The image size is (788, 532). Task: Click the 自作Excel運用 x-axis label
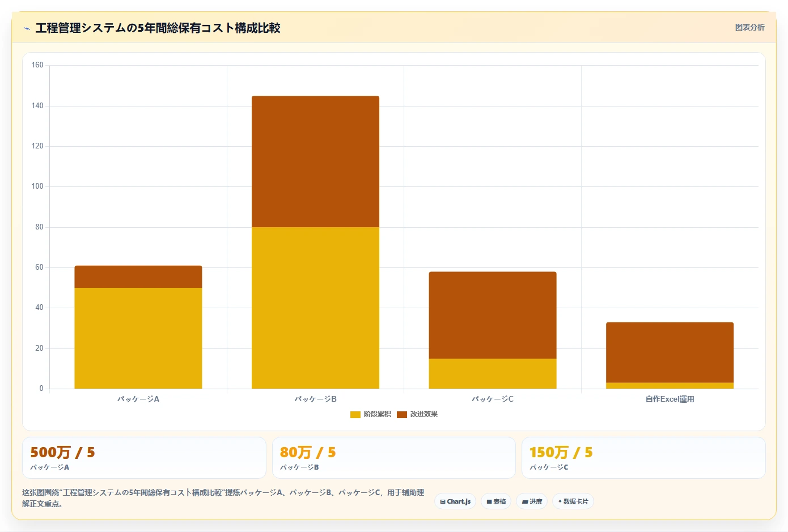coord(670,399)
